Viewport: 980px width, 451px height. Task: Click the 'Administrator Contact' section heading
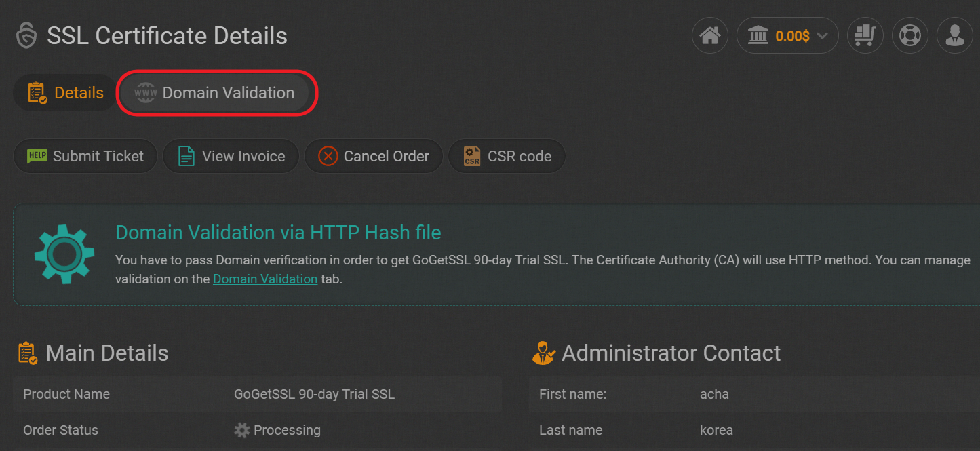click(x=671, y=353)
